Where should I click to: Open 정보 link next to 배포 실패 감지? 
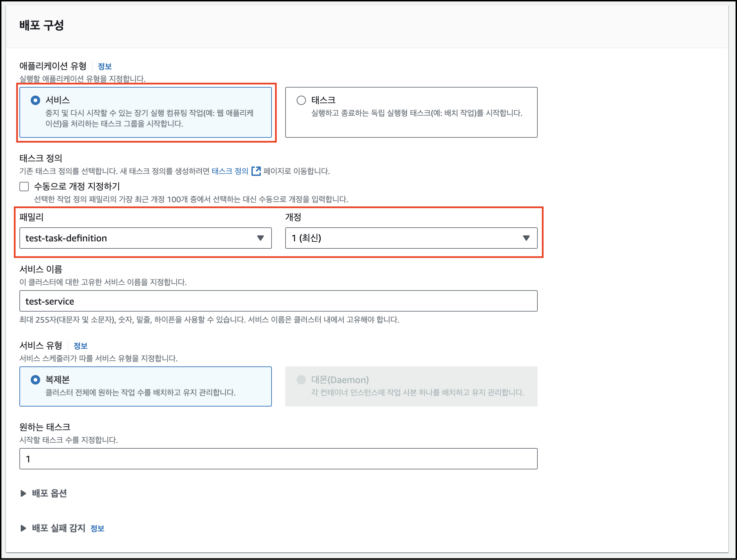(97, 529)
